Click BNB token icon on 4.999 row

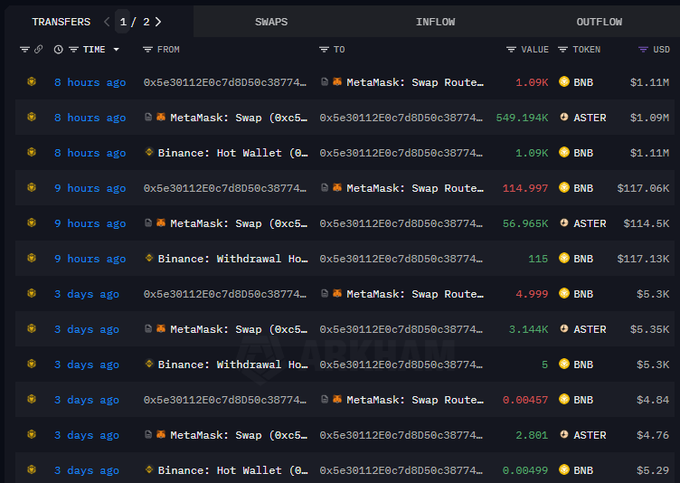click(x=564, y=293)
